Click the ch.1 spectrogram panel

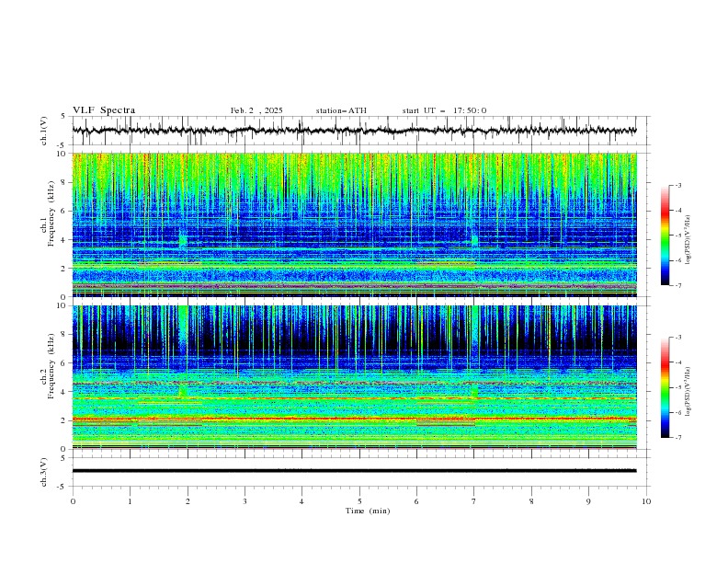pyautogui.click(x=354, y=224)
